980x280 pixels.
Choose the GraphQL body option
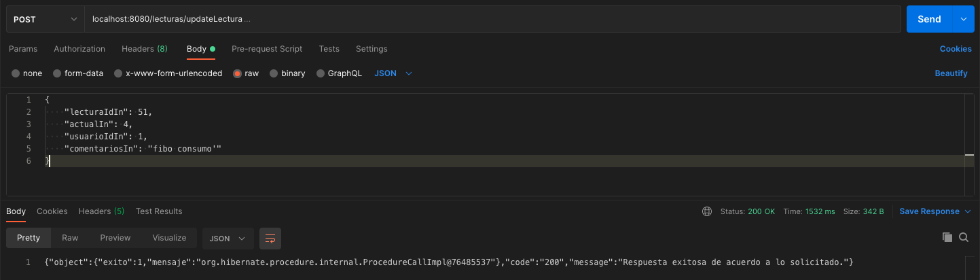coord(321,73)
